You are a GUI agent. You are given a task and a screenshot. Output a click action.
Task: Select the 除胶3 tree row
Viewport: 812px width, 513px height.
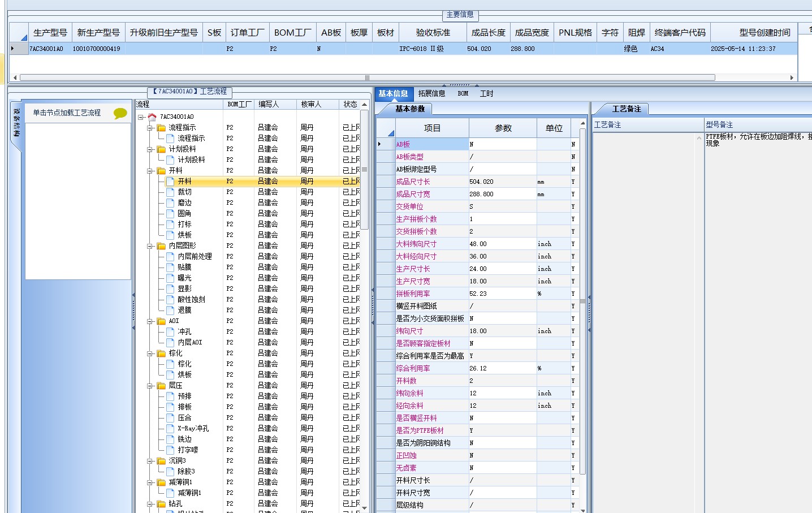186,472
